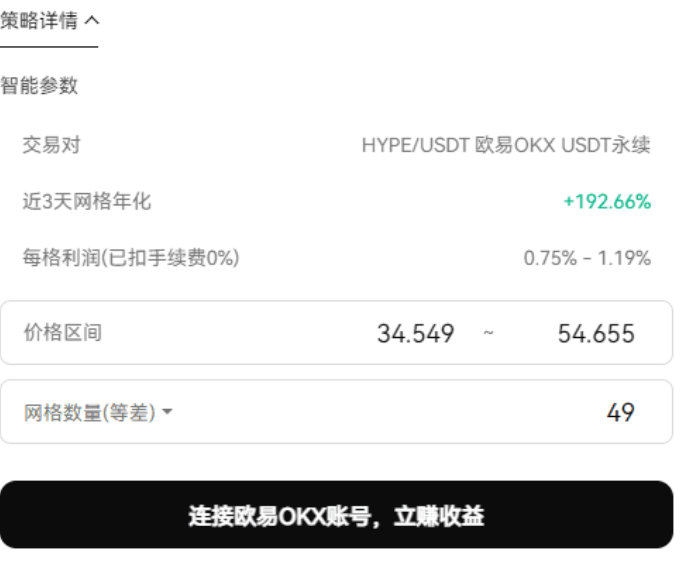Click the 近3天网格年化 label

pyautogui.click(x=87, y=201)
